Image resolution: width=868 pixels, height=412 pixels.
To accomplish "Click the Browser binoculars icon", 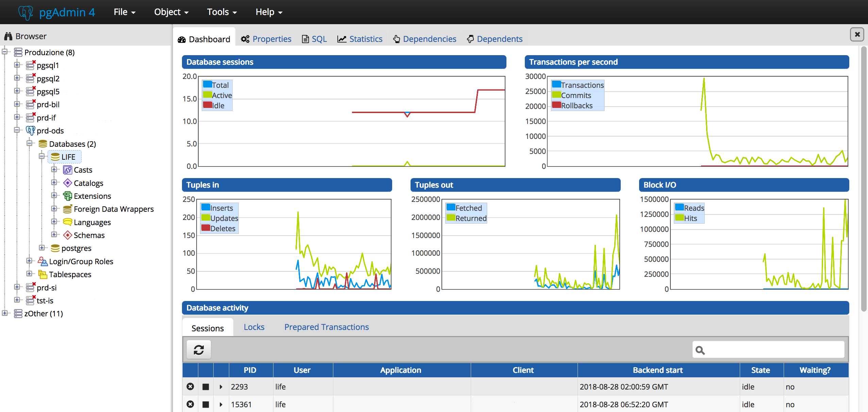I will click(x=8, y=36).
